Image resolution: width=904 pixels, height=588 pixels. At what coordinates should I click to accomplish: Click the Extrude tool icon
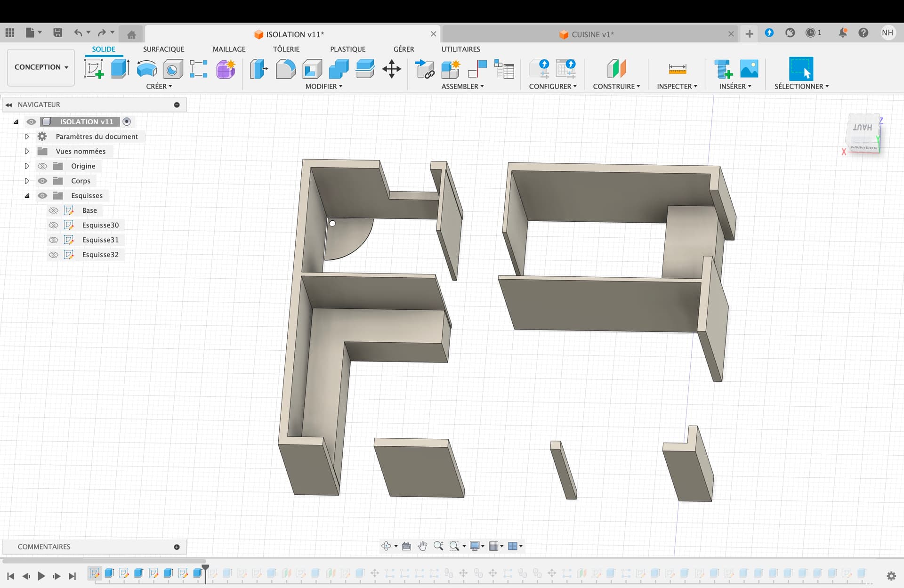click(120, 69)
